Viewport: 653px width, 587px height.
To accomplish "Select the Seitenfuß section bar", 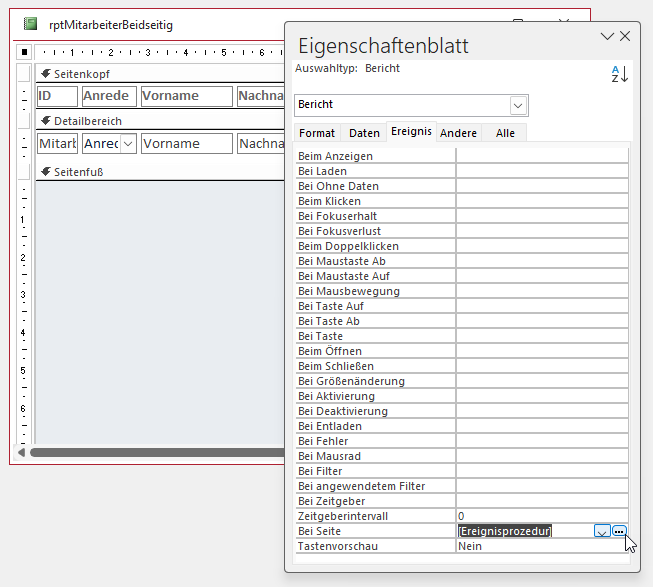I will 160,172.
